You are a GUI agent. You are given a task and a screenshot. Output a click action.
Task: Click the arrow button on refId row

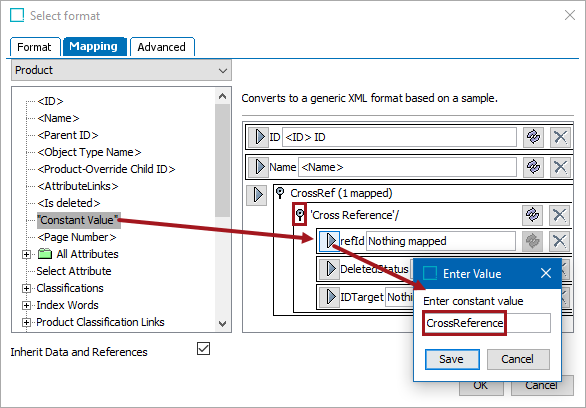(x=330, y=241)
